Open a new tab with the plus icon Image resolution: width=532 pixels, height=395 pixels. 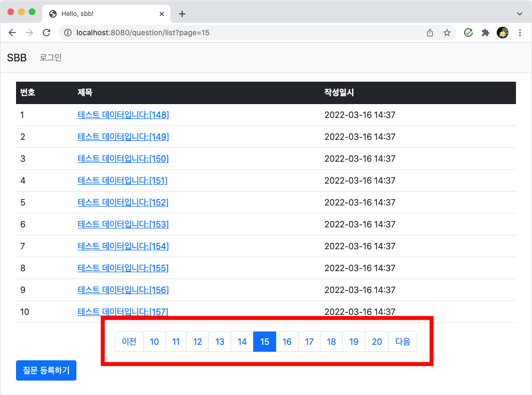[182, 14]
